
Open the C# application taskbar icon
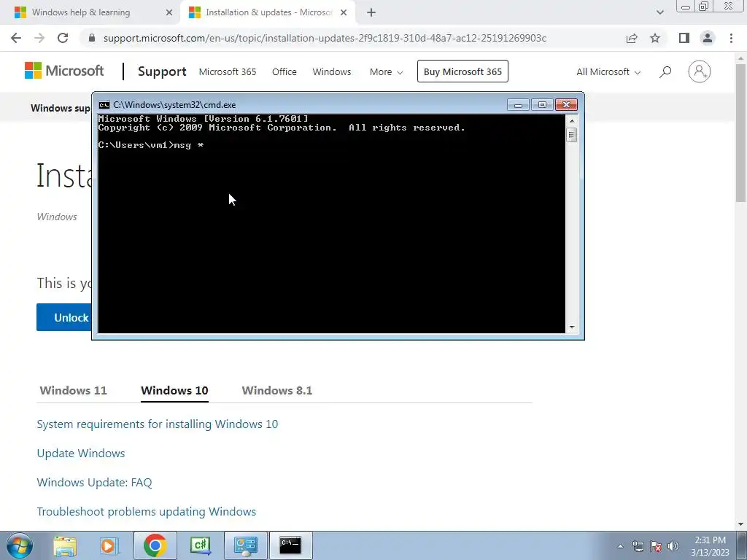(200, 545)
